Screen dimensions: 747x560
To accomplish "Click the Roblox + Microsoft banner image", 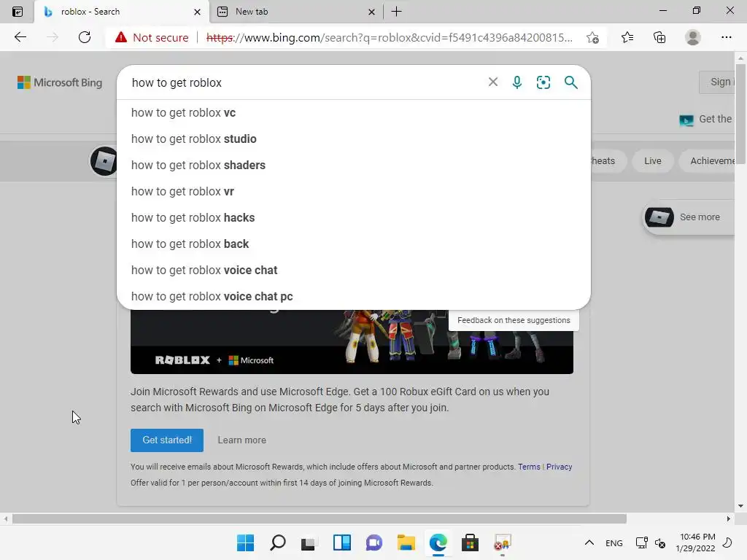I will pos(352,342).
